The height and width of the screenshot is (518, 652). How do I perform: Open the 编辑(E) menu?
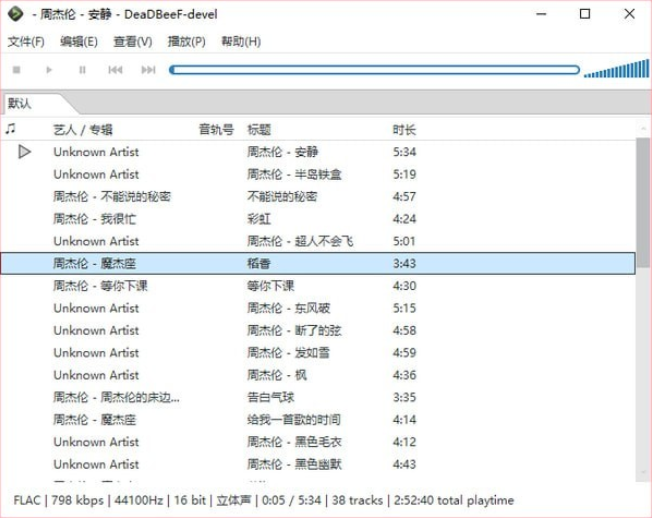79,41
